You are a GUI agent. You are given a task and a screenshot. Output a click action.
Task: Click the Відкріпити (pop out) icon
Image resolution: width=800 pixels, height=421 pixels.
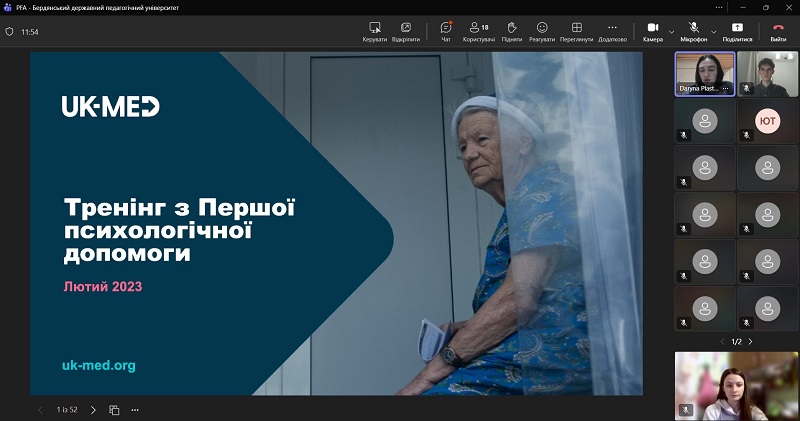point(406,31)
